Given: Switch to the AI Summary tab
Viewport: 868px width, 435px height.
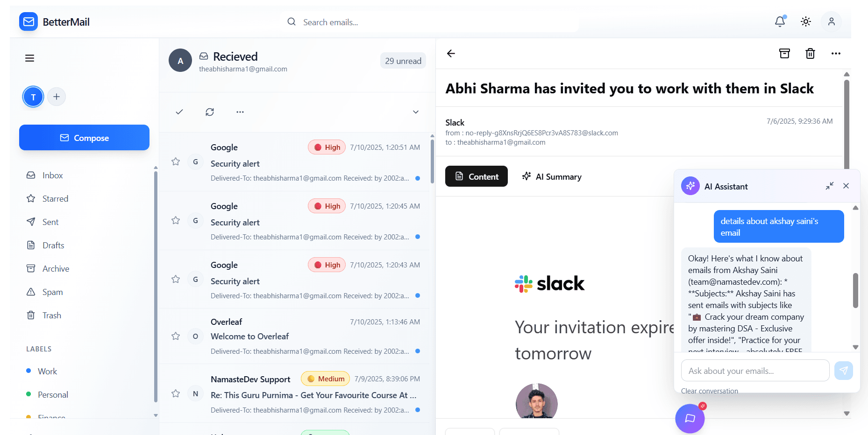Looking at the screenshot, I should [552, 176].
